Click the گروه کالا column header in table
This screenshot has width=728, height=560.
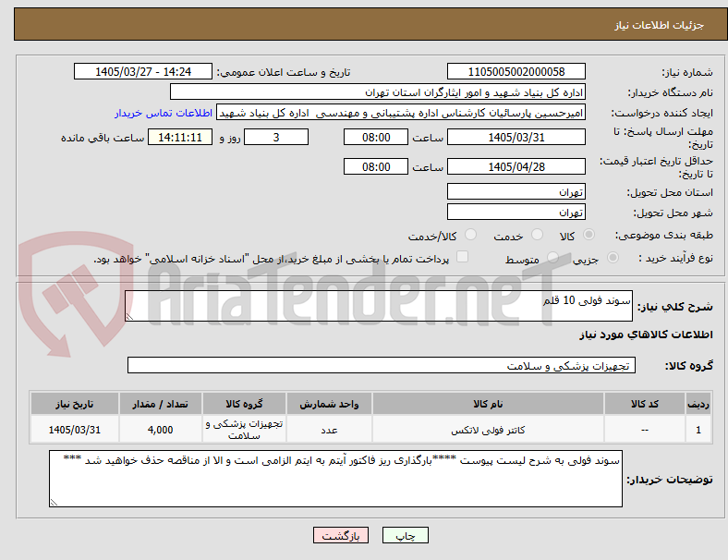(x=244, y=404)
